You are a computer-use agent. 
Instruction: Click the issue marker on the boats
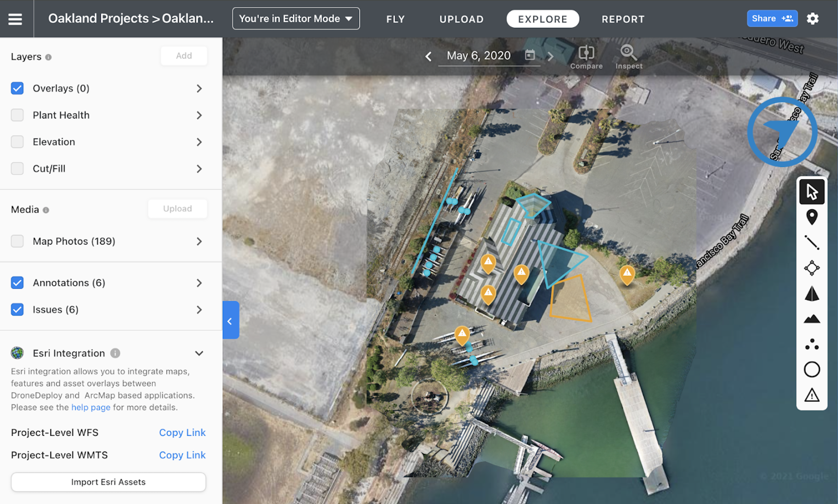tap(462, 335)
